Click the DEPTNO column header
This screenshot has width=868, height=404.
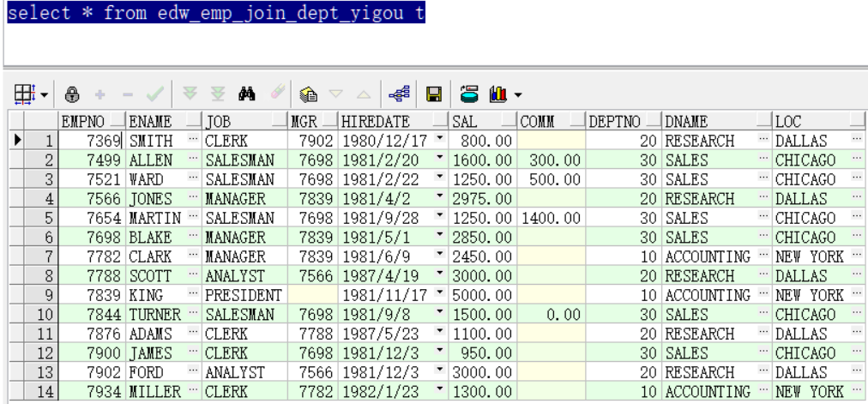[x=624, y=121]
